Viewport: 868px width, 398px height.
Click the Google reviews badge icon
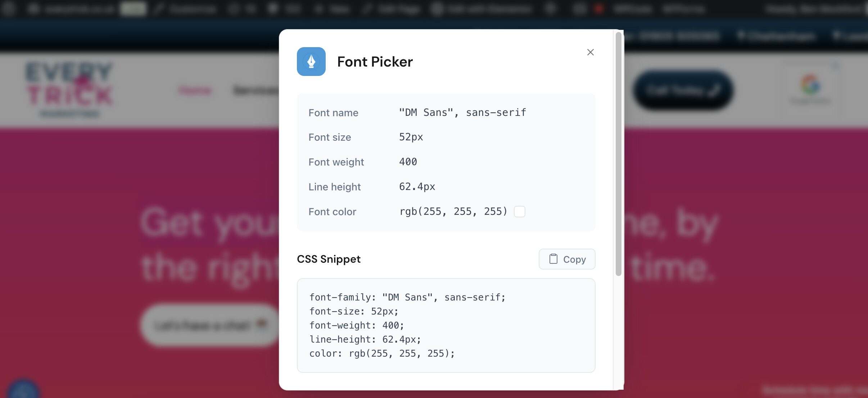810,85
